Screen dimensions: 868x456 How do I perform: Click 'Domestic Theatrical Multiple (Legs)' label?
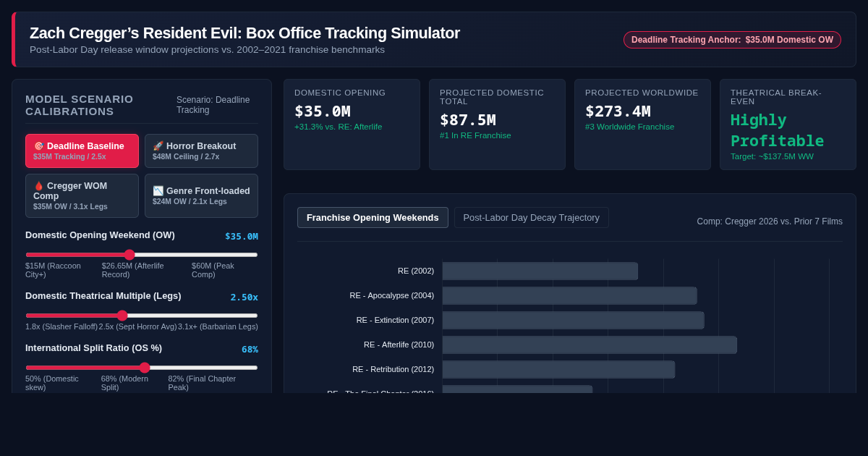point(103,296)
